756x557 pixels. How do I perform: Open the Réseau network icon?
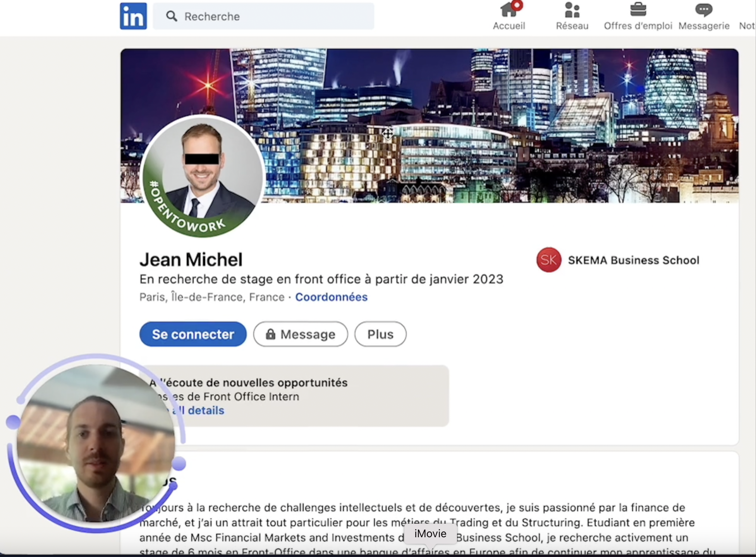(572, 10)
